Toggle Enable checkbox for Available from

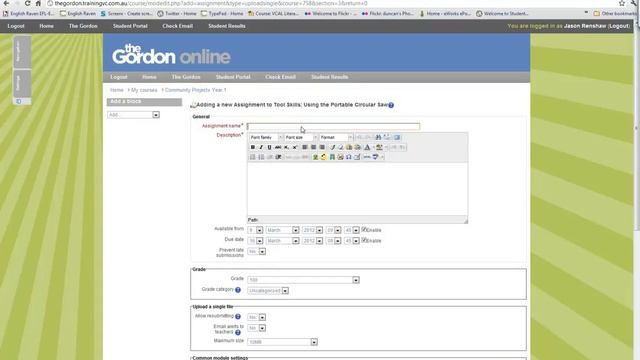click(364, 229)
